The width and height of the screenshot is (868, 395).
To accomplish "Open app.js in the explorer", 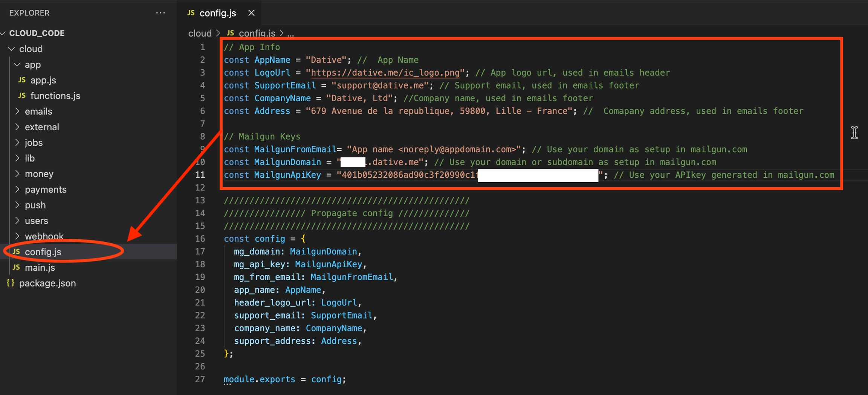I will coord(43,80).
